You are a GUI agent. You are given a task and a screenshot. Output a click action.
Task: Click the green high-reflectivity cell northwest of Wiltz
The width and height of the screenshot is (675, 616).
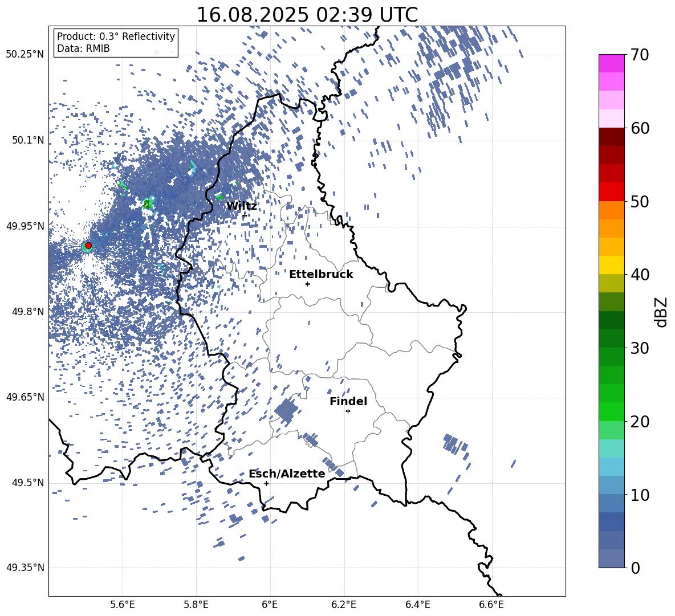[149, 203]
